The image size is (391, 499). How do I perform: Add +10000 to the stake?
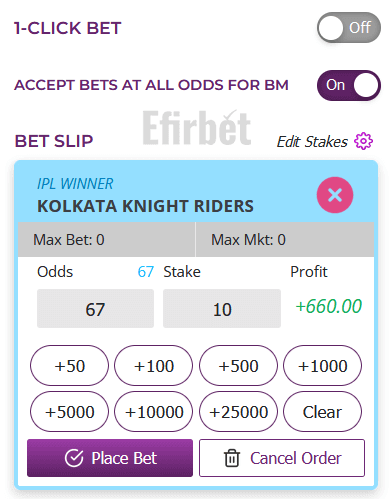pos(153,412)
